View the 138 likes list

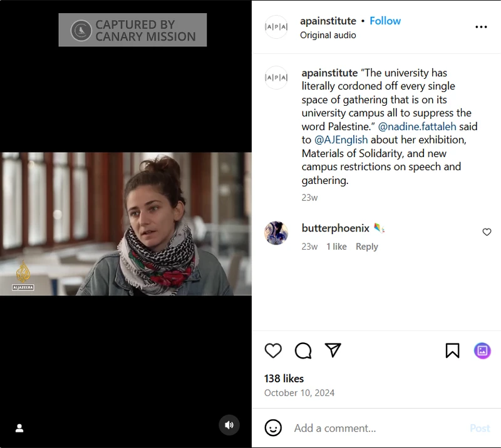click(x=284, y=379)
